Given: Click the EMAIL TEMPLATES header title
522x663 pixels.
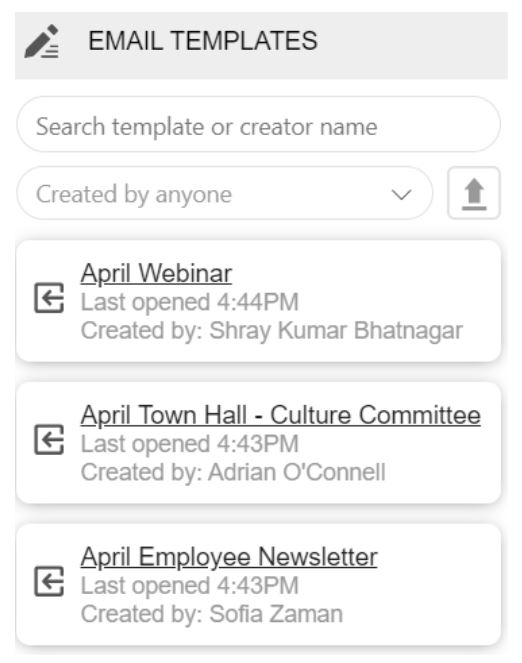Looking at the screenshot, I should [x=203, y=41].
